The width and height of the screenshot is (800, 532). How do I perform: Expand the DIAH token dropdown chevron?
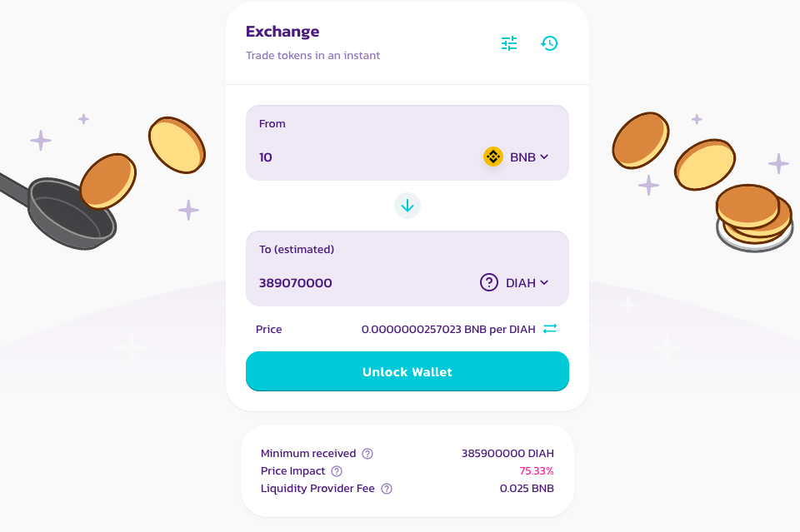click(x=544, y=282)
